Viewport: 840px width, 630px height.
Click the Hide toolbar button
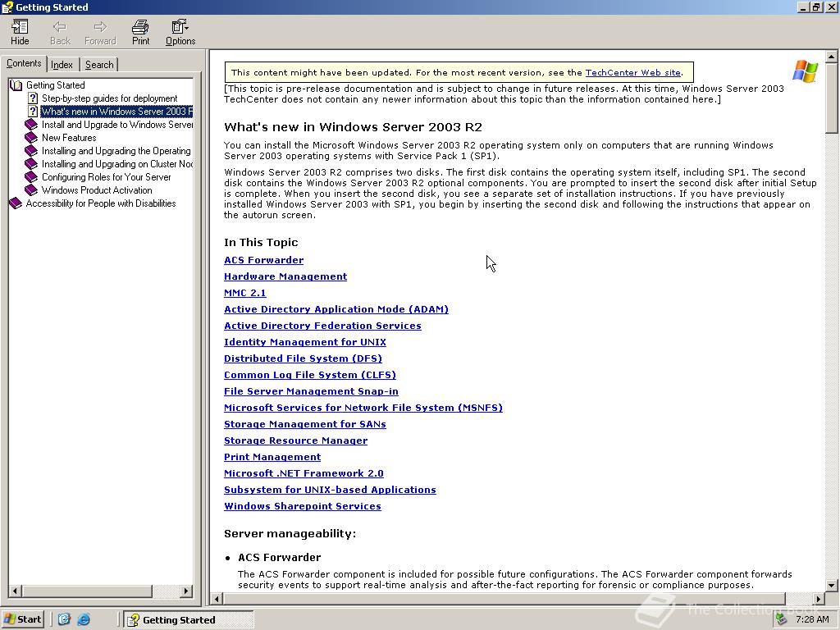[x=20, y=32]
